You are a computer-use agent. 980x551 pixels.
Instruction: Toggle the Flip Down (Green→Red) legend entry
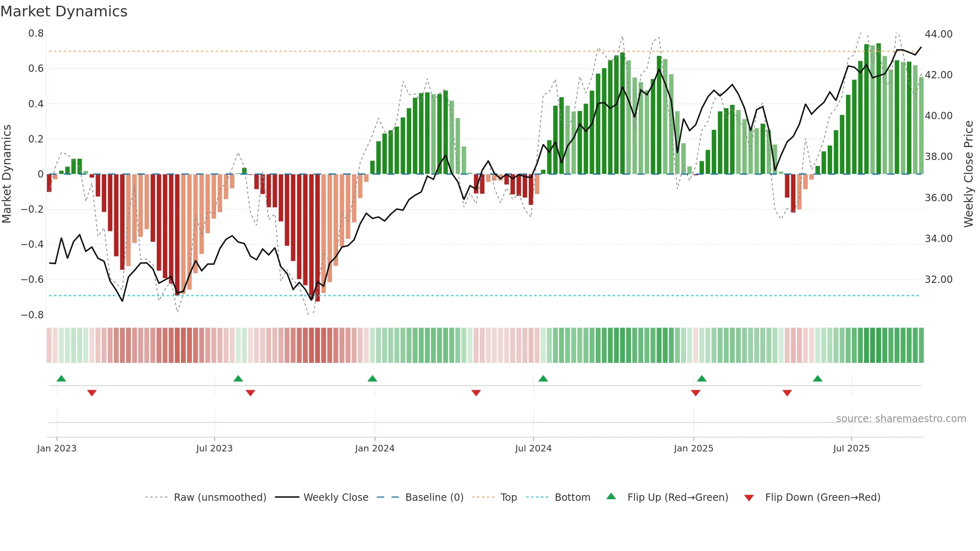[812, 498]
